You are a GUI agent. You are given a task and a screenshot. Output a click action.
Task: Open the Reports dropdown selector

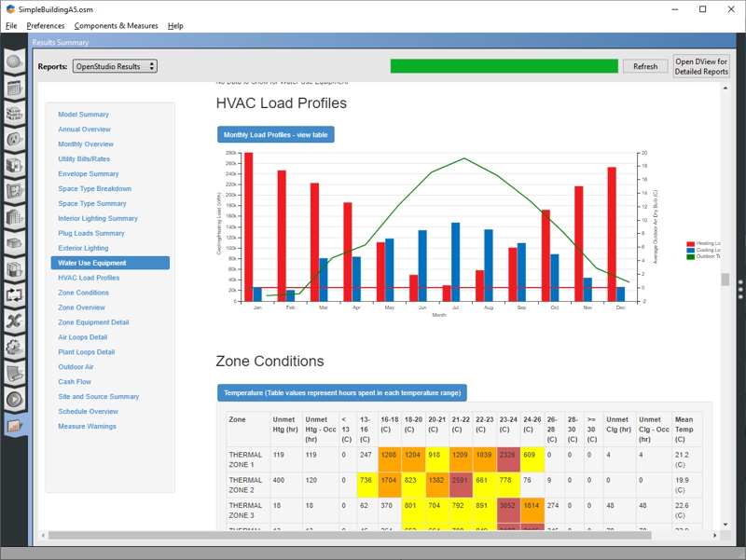point(115,66)
